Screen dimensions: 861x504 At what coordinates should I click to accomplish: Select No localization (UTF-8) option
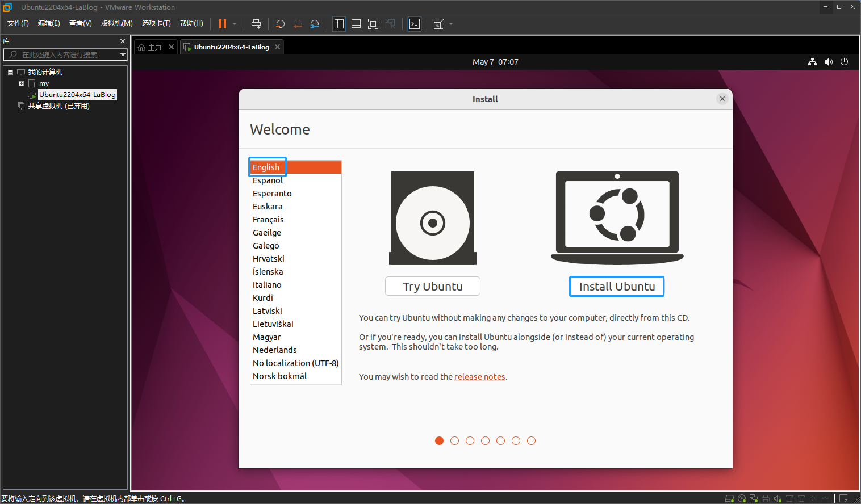pyautogui.click(x=296, y=363)
